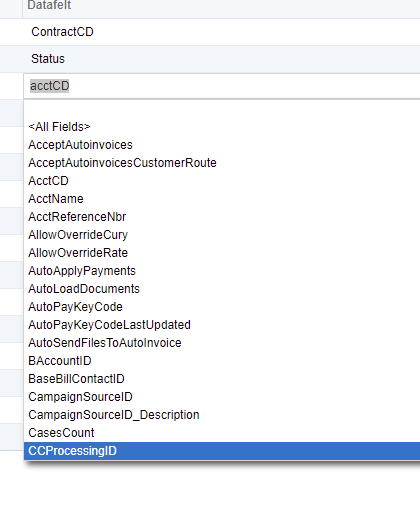Select the Status row
Image resolution: width=420 pixels, height=506 pixels.
click(x=222, y=59)
